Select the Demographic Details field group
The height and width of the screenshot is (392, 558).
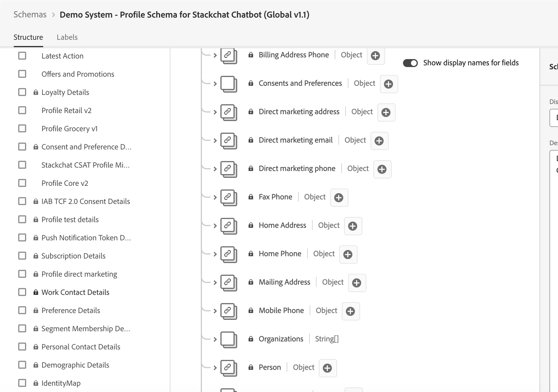(x=75, y=365)
